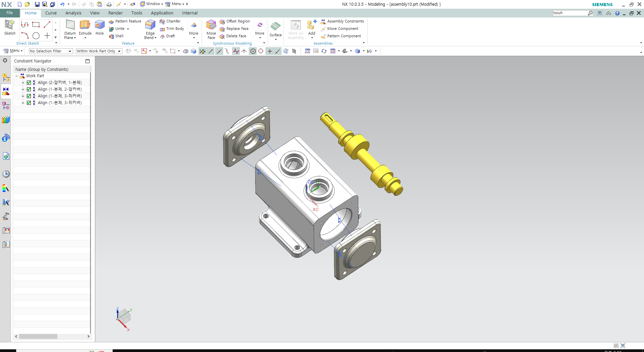Add a component to the assembly

tap(312, 28)
